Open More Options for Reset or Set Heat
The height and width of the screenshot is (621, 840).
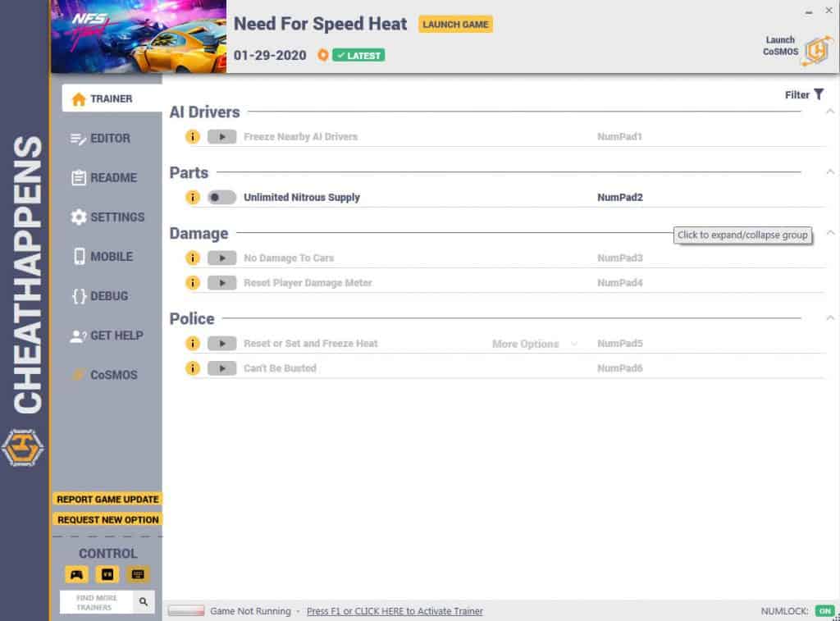(x=530, y=344)
